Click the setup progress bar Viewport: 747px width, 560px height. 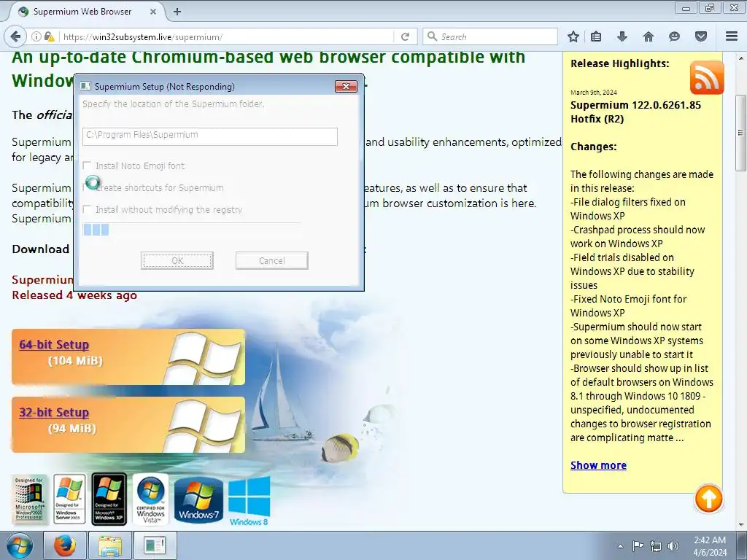coord(192,230)
